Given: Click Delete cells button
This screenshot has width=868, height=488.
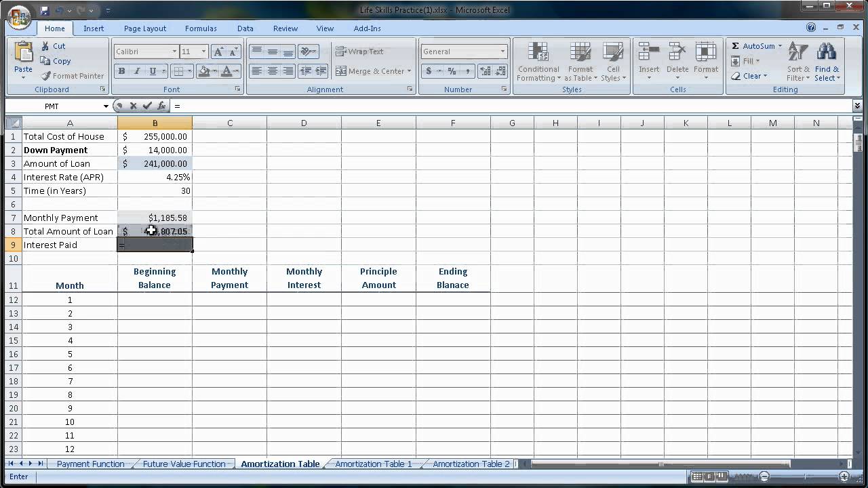Looking at the screenshot, I should [677, 62].
